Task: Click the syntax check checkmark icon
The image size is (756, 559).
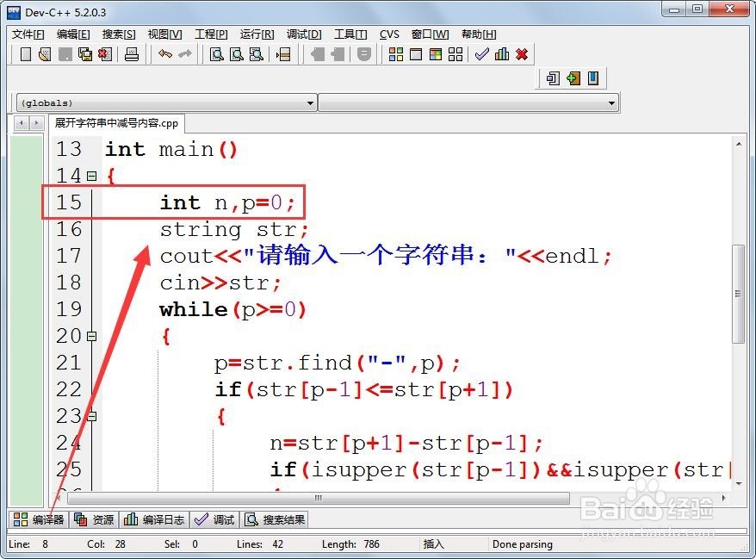Action: (x=482, y=54)
